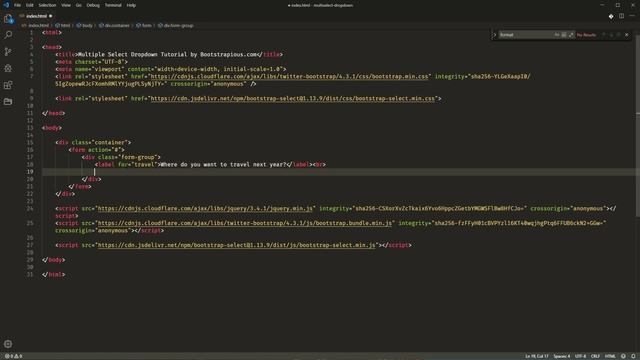Follow the bootstrap-select.min.css jsdelivr link
Viewport: 640px width, 360px height.
[x=293, y=98]
